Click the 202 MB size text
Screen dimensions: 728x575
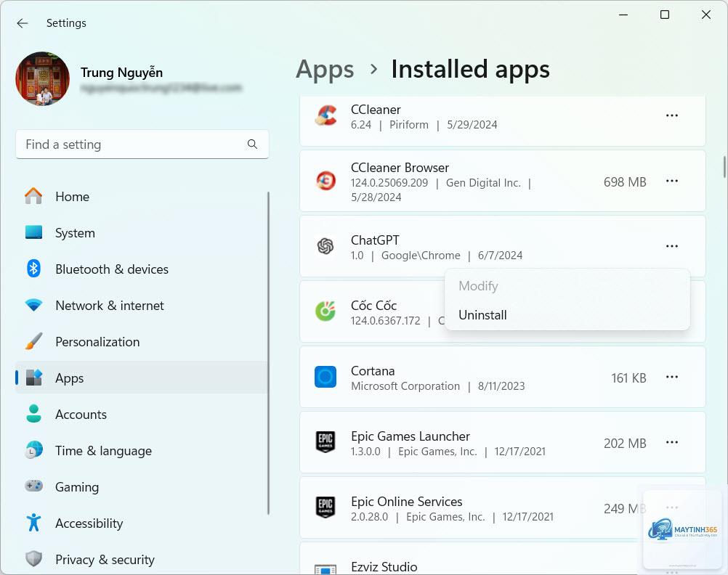[x=625, y=444]
